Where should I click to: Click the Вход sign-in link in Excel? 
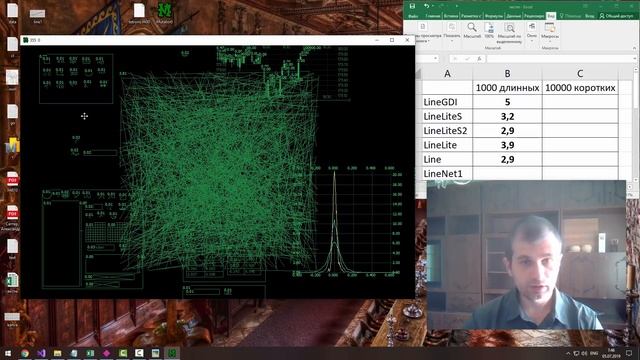pyautogui.click(x=589, y=16)
